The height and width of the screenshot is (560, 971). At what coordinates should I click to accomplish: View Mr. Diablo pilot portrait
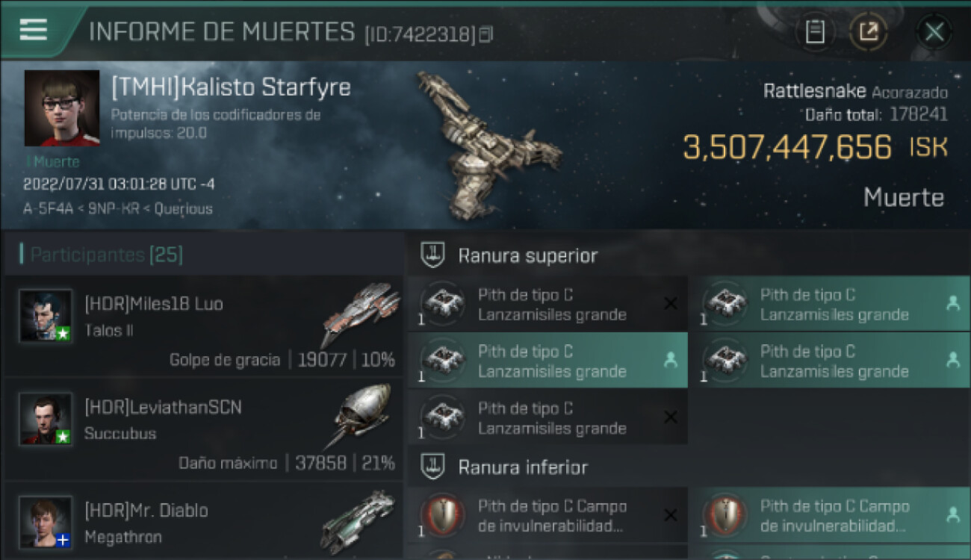(46, 522)
